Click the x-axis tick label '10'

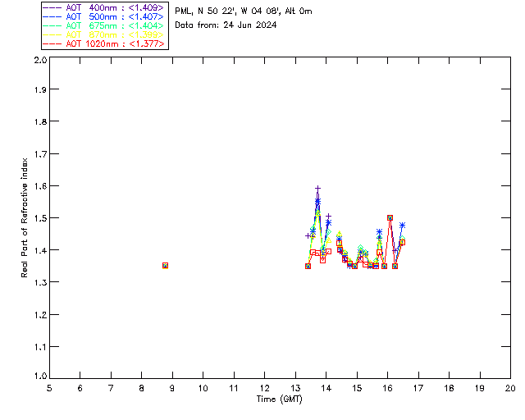pos(203,388)
